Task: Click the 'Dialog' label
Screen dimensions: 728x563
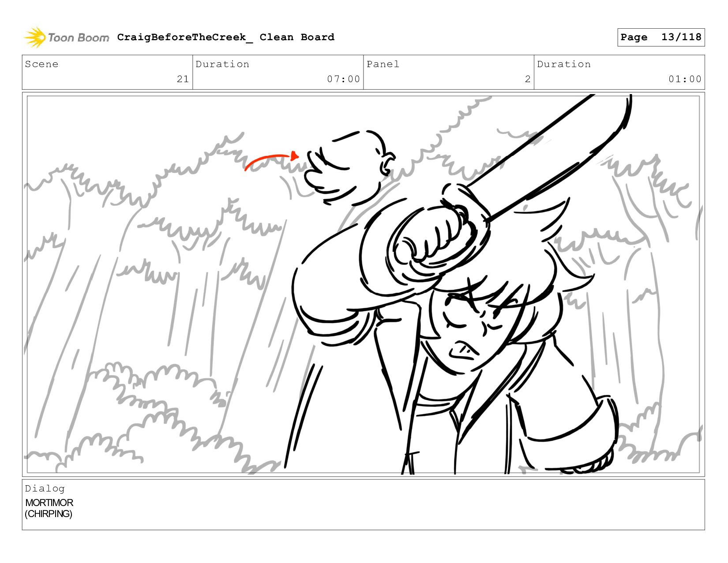Action: 45,488
